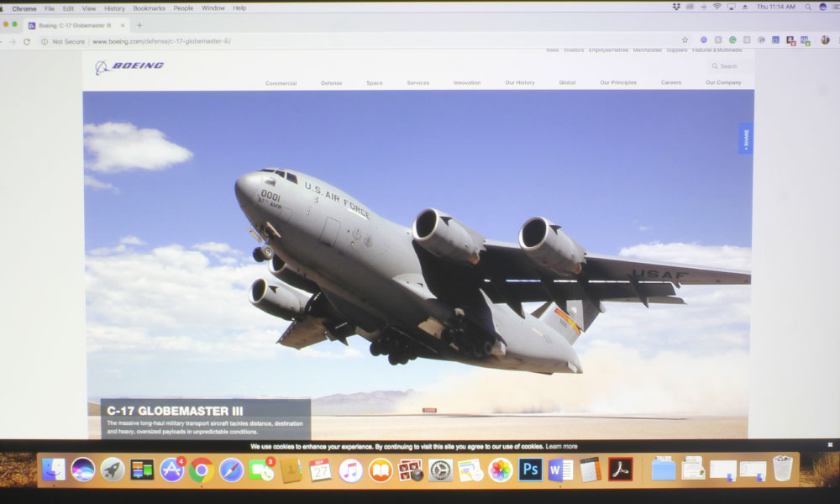Reload the Boeing page
The height and width of the screenshot is (504, 840).
(x=27, y=41)
